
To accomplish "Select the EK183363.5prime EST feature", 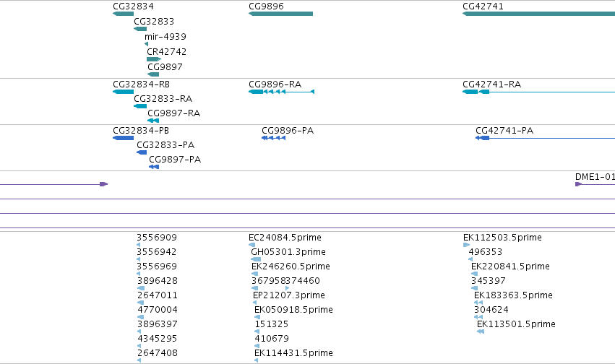I will (478, 303).
